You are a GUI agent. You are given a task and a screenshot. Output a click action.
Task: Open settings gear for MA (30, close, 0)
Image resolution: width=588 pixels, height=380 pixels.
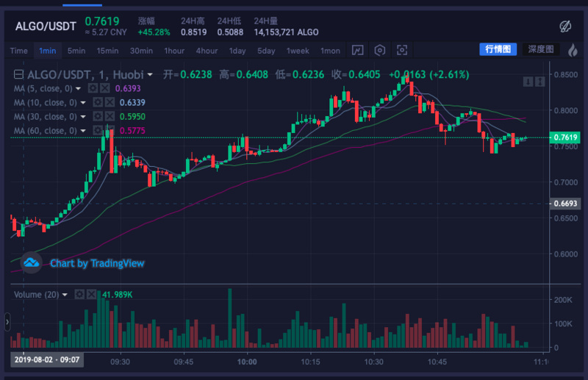coord(98,116)
